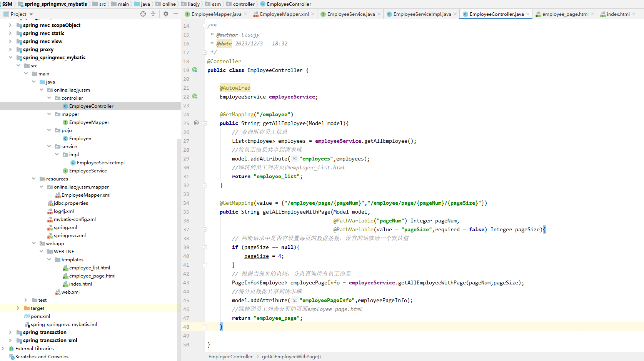This screenshot has height=361, width=644.
Task: Select mybatis-config.xml file
Action: [x=75, y=219]
